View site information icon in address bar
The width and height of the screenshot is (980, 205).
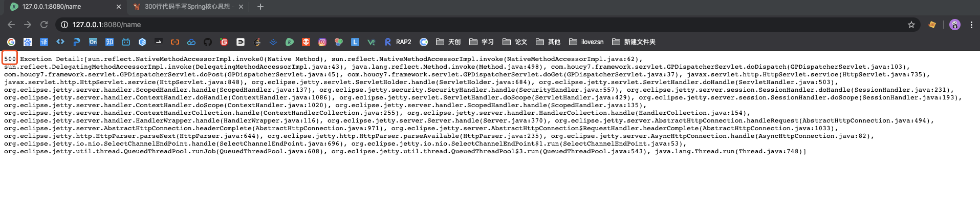tap(64, 25)
